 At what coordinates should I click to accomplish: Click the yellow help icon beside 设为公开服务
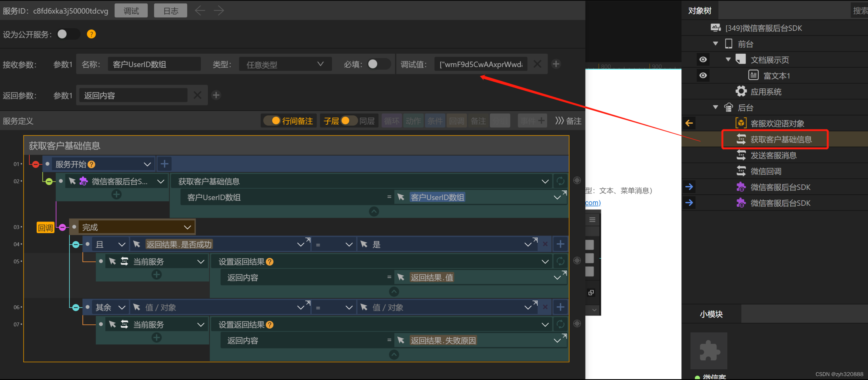pyautogui.click(x=91, y=34)
